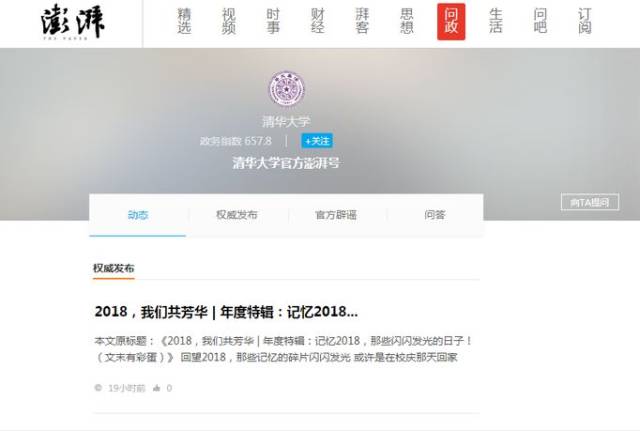Image resolution: width=640 pixels, height=431 pixels.
Task: Click the 政务指数 657.8 text
Action: 236,141
